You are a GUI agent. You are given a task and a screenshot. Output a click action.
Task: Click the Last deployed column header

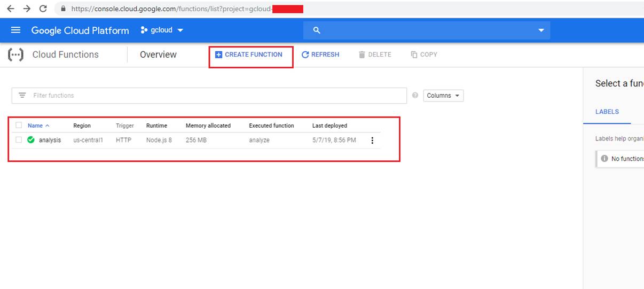[x=329, y=126]
